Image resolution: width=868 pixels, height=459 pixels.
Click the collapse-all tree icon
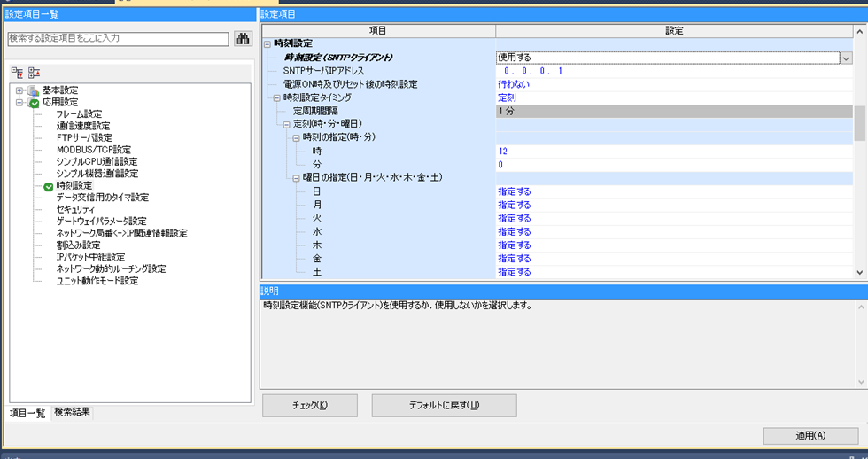pos(34,73)
